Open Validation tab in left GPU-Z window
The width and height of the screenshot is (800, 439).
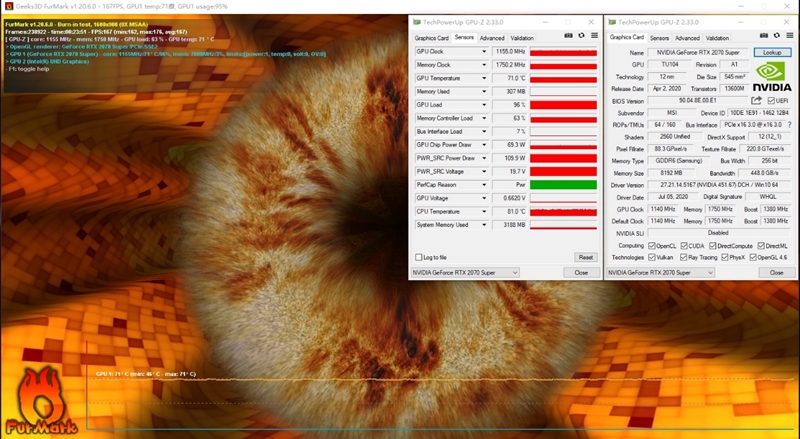522,38
